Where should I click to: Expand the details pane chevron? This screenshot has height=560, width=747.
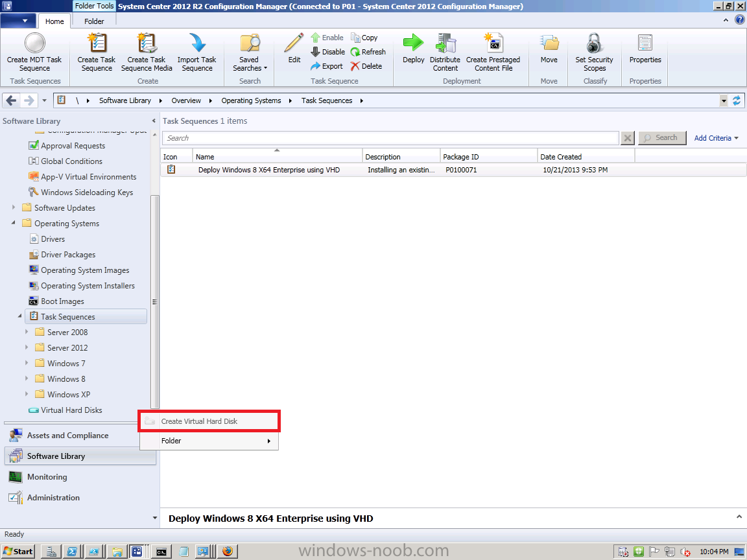click(739, 517)
